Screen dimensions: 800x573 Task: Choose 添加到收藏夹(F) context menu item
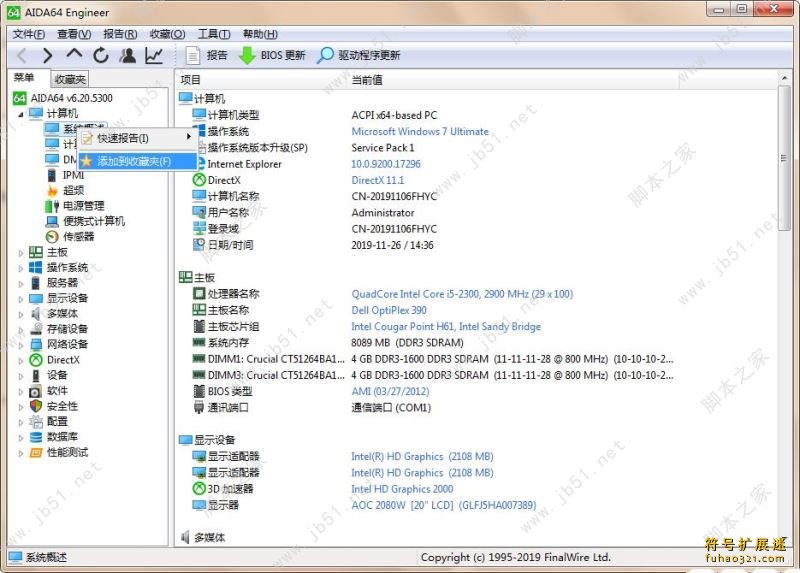click(x=138, y=161)
